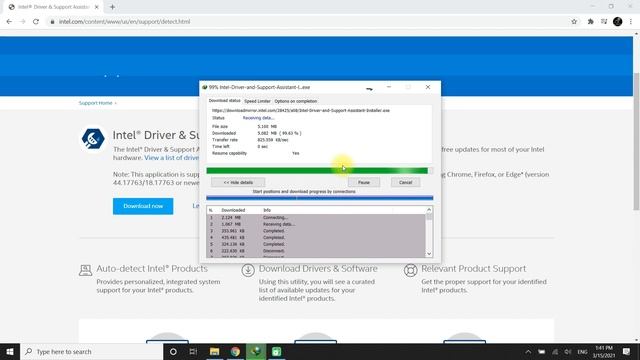The image size is (640, 360).
Task: Pause the download
Action: [364, 182]
